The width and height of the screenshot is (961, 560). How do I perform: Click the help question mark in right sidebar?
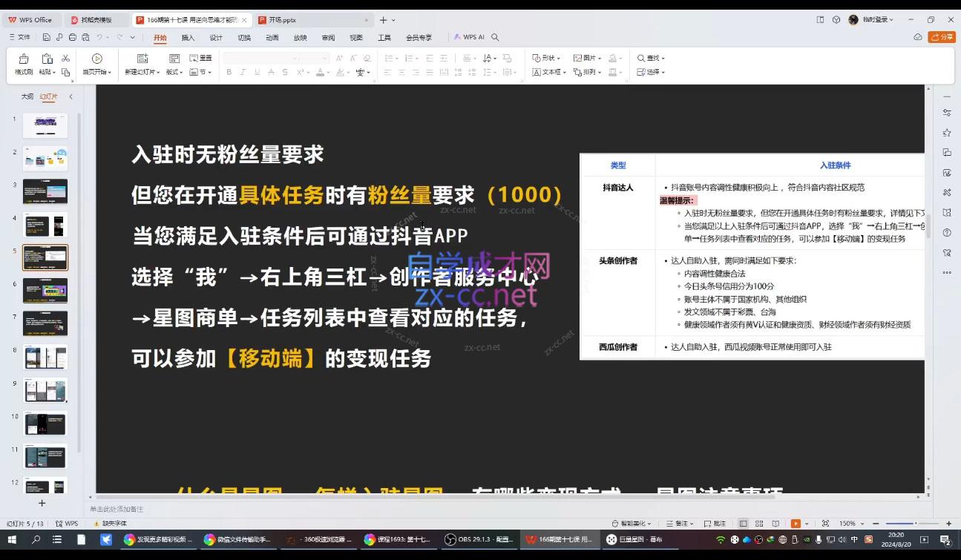point(946,232)
